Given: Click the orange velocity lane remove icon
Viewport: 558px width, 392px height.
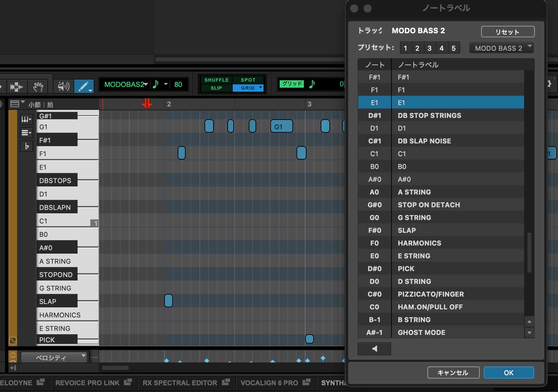Looking at the screenshot, I should pos(13,355).
